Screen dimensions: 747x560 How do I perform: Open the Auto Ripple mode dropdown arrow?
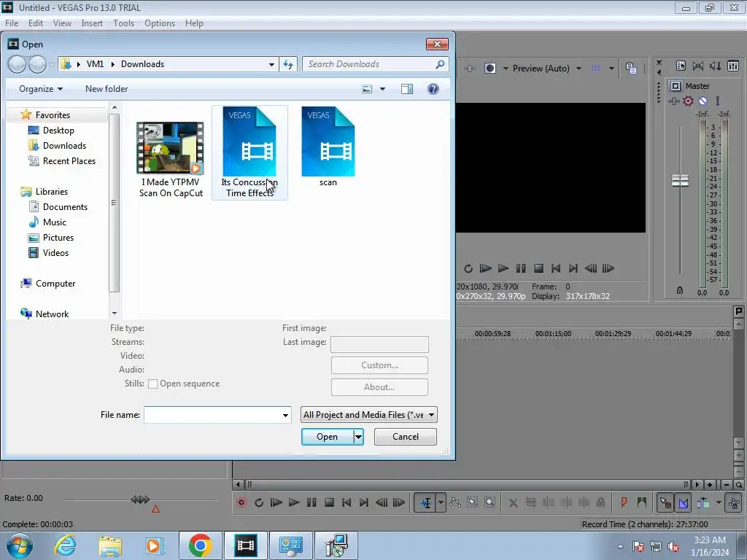click(x=719, y=502)
